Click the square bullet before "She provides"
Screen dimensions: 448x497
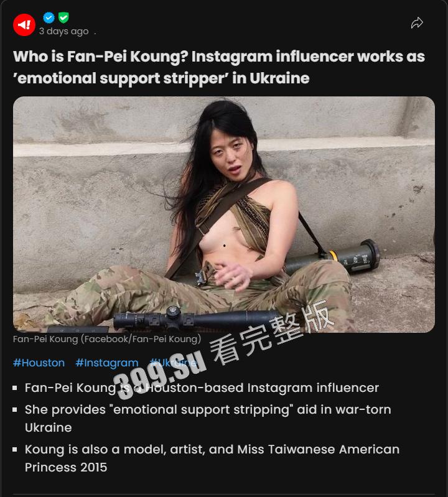click(x=14, y=409)
